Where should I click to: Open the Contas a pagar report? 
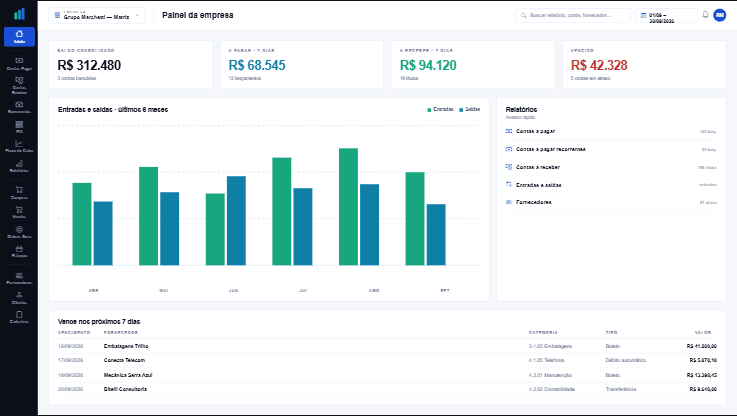point(611,131)
